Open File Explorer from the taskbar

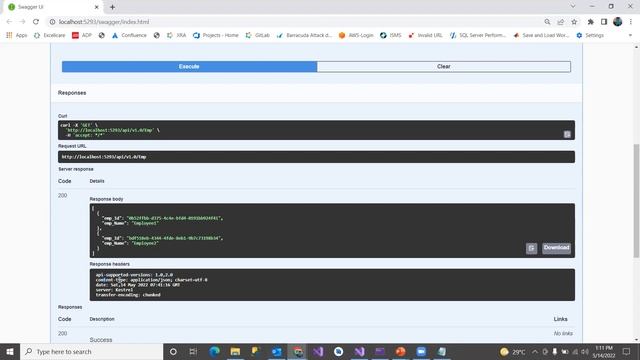tap(235, 351)
